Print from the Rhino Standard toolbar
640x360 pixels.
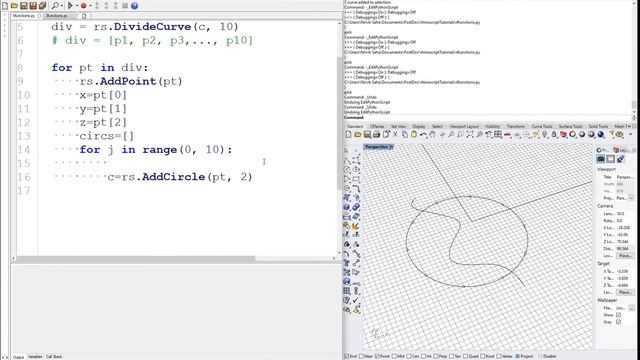pos(376,135)
